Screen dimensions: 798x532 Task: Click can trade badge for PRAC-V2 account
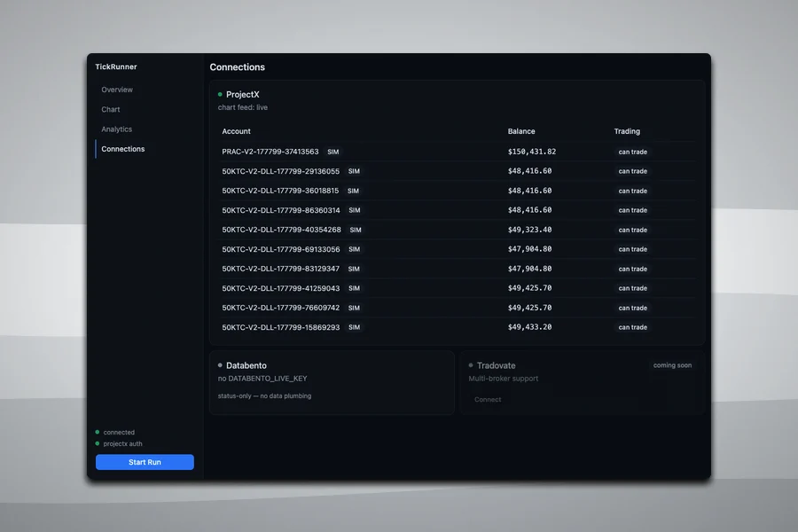tap(632, 152)
